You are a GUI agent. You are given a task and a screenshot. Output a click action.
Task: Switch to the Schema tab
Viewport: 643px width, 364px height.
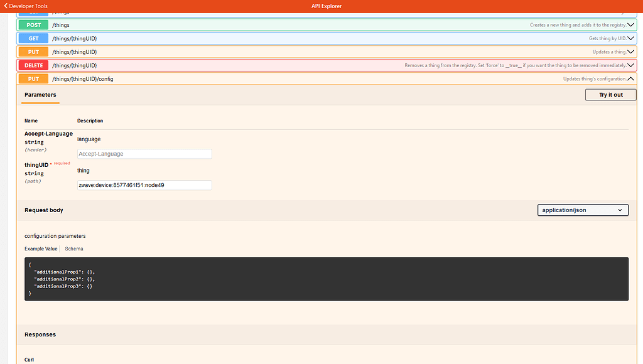[73, 249]
